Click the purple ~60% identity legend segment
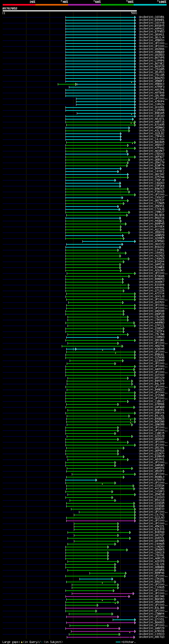169x644 pixels. click(x=84, y=5)
